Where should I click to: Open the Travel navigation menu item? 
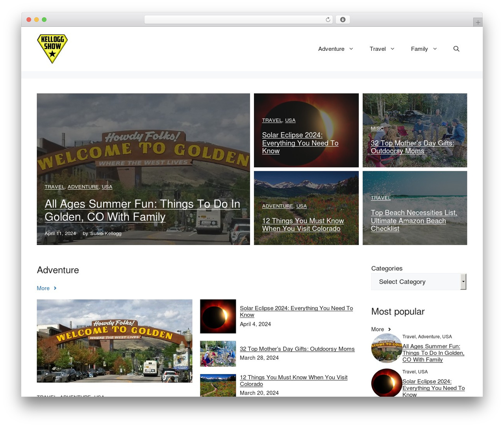point(378,49)
